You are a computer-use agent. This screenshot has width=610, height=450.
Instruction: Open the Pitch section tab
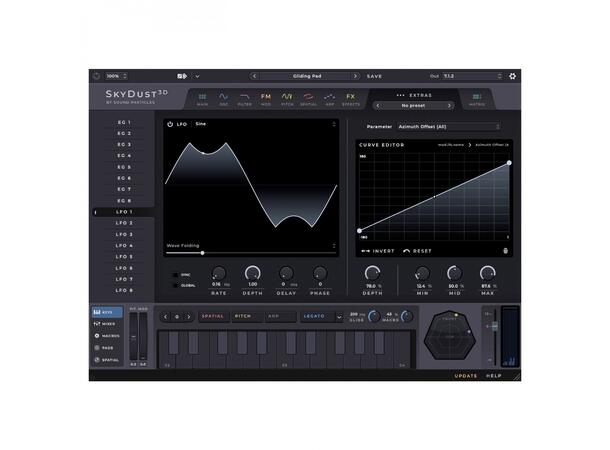point(287,99)
